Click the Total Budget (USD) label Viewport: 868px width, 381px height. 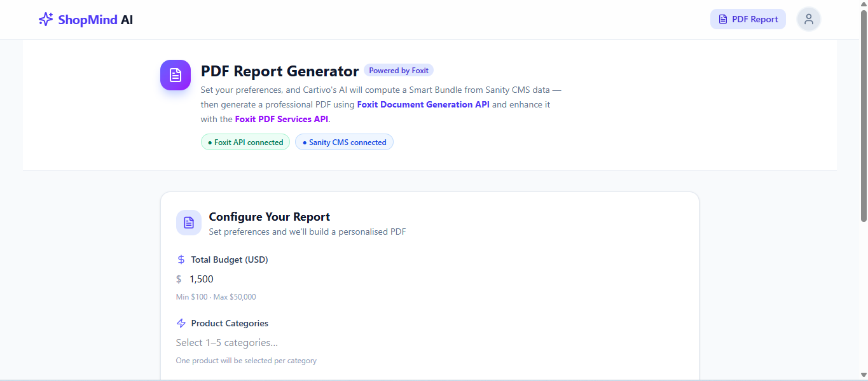pyautogui.click(x=230, y=260)
